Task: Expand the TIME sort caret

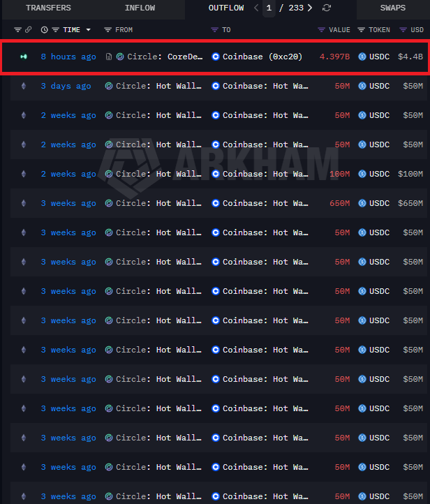Action: point(89,30)
